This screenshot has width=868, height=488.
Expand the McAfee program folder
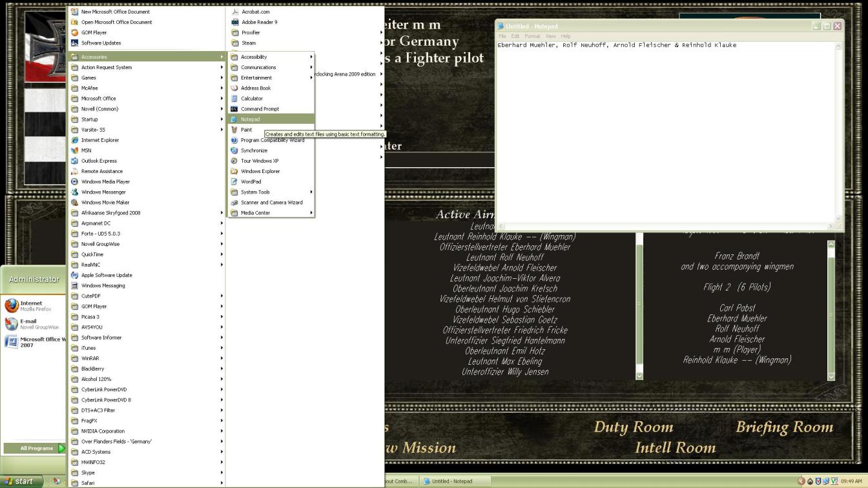147,88
